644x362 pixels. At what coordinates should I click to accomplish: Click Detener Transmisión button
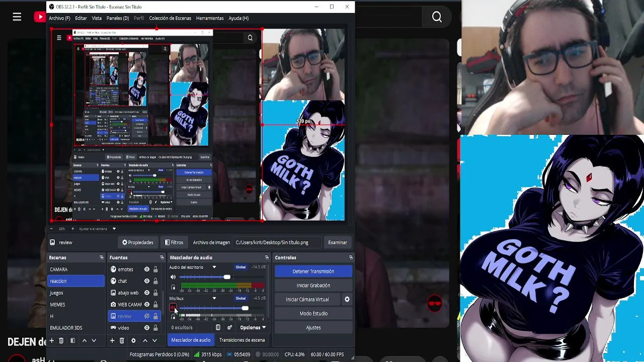tap(313, 271)
